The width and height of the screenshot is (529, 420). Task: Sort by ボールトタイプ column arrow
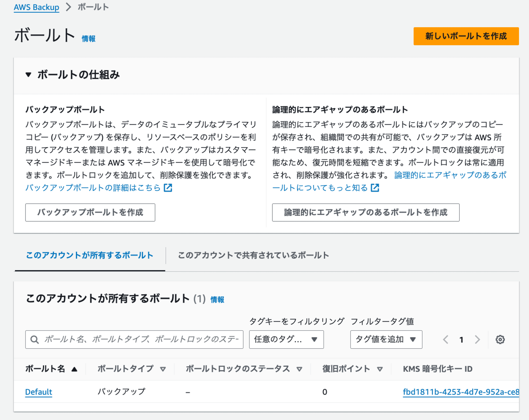[163, 369]
